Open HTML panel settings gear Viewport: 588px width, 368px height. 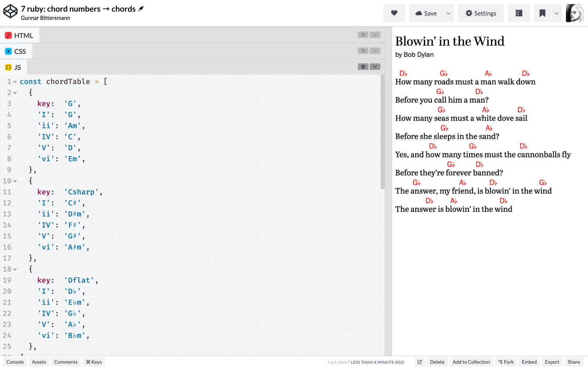coord(363,35)
